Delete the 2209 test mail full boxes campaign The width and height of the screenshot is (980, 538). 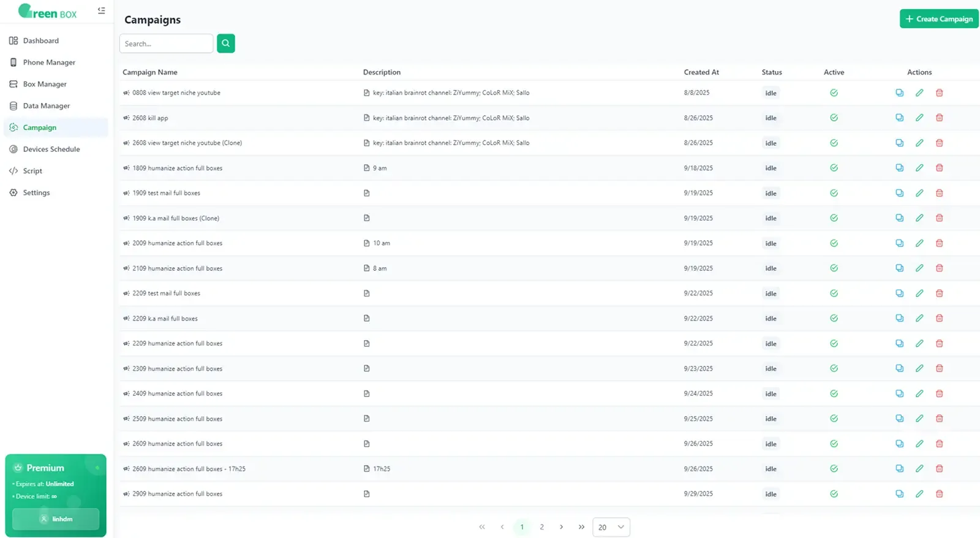click(939, 294)
